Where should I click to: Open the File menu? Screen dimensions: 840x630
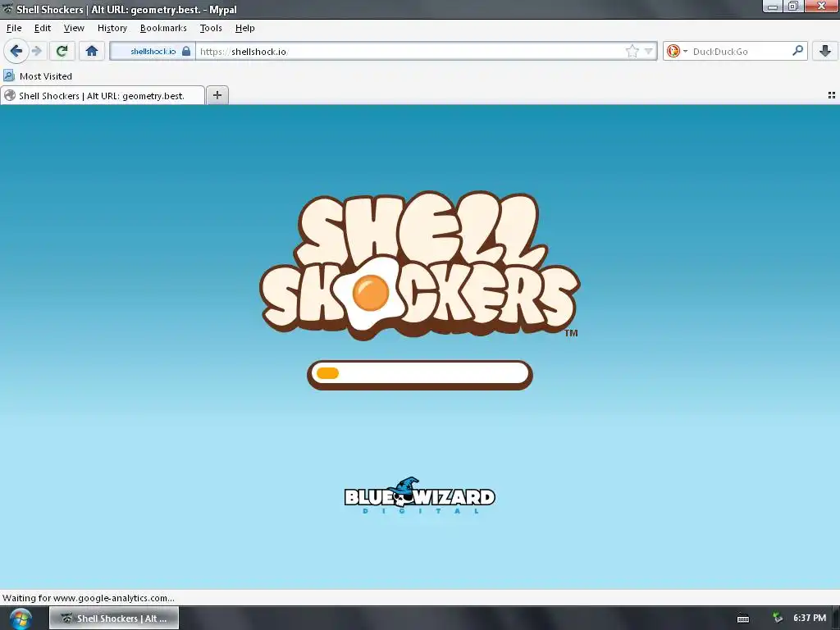coord(14,28)
